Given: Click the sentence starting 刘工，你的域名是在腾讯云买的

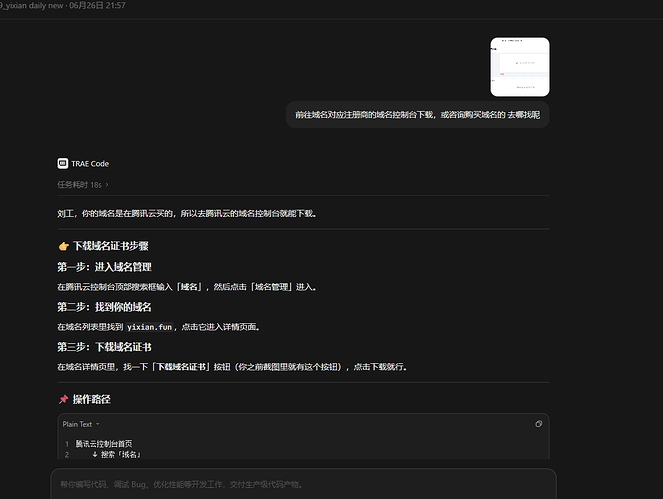Looking at the screenshot, I should coord(187,214).
